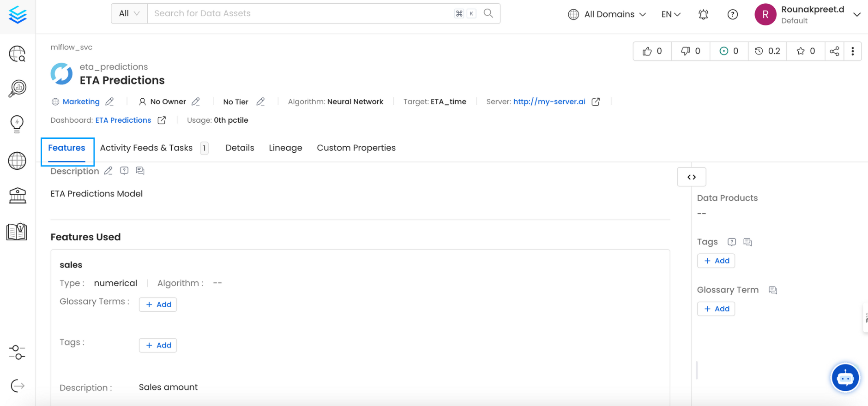Add tags to the sales feature

[158, 345]
